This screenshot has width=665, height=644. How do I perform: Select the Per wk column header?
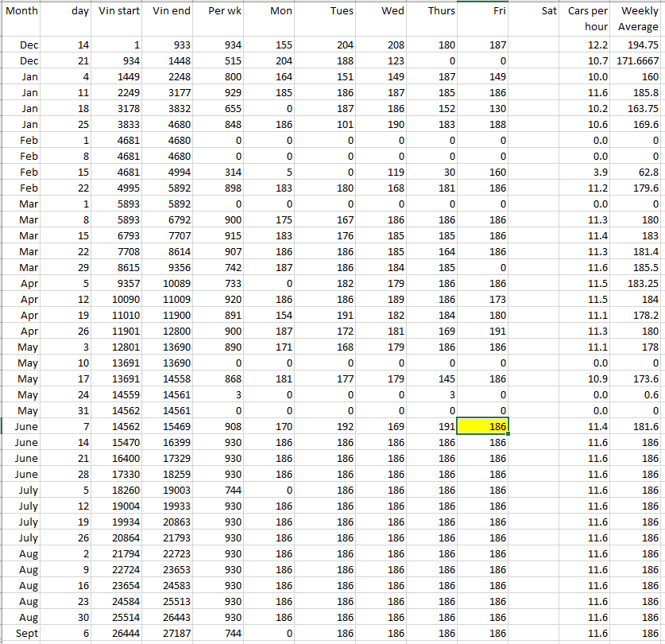click(x=222, y=11)
